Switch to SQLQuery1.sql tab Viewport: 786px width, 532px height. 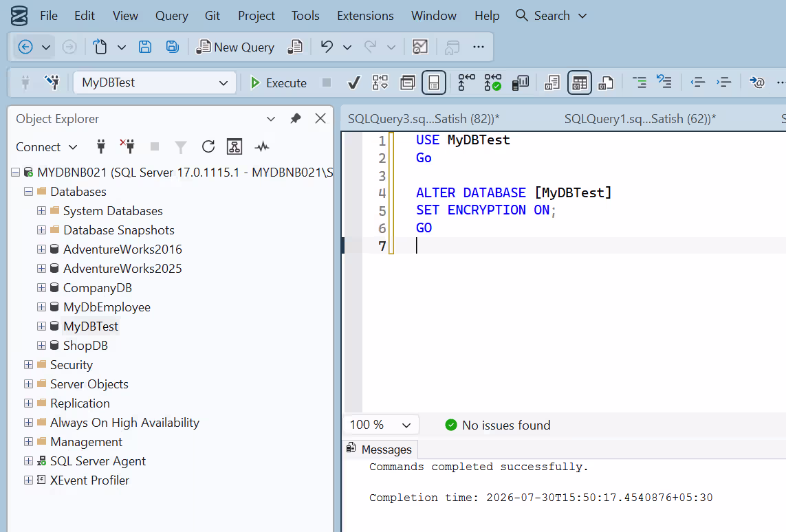tap(640, 119)
